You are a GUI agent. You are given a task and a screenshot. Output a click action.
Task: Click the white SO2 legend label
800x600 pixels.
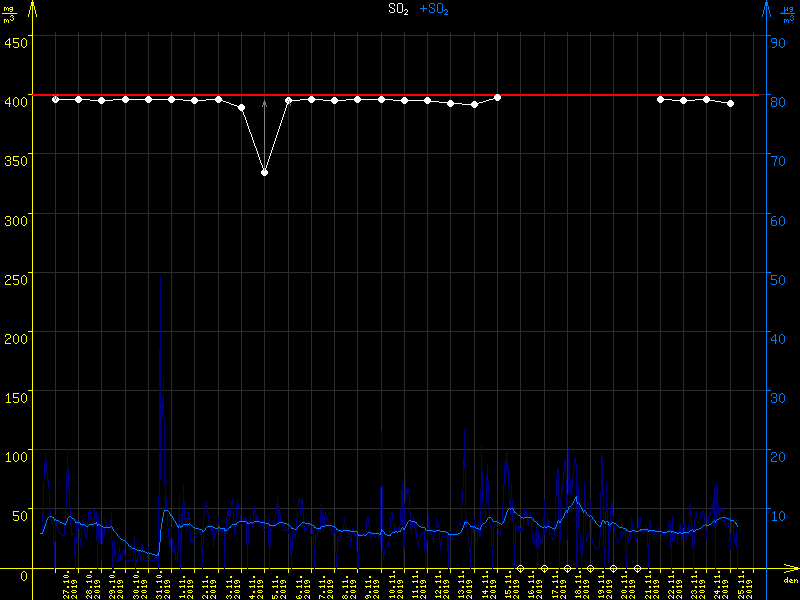[398, 9]
